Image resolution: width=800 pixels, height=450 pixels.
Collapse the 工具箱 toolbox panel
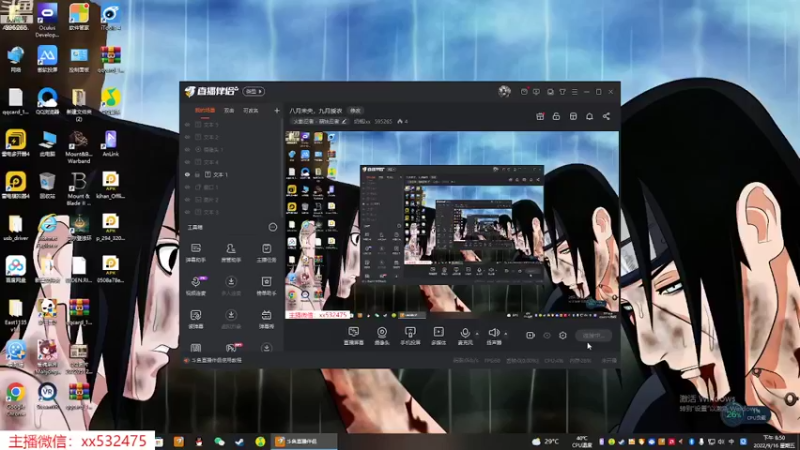pyautogui.click(x=272, y=227)
